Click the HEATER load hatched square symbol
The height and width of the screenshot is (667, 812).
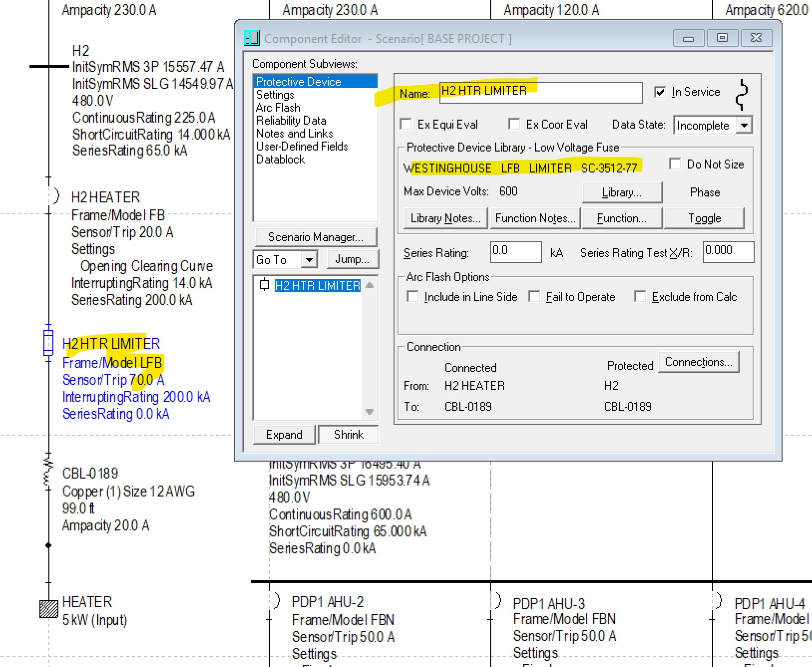tap(48, 609)
